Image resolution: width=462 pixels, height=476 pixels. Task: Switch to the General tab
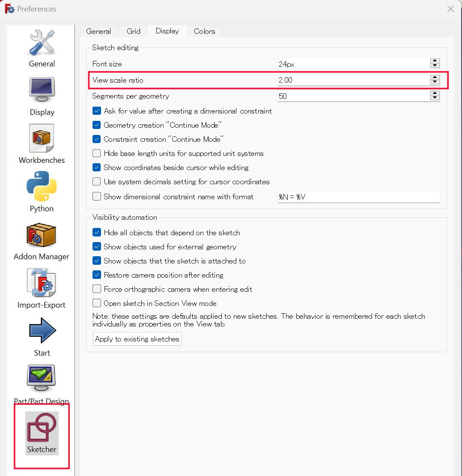tap(98, 31)
